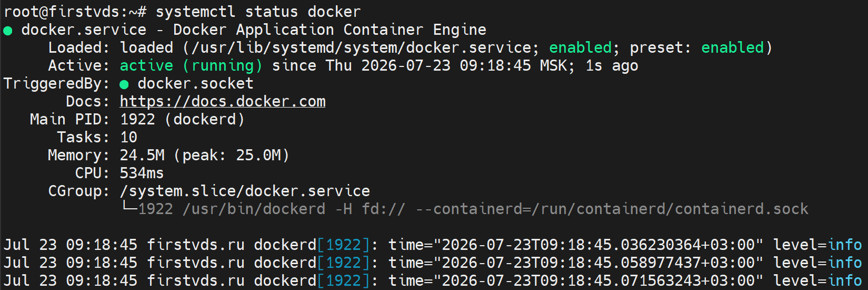Click 'info' level in last log line
The width and height of the screenshot is (868, 290).
tap(845, 281)
